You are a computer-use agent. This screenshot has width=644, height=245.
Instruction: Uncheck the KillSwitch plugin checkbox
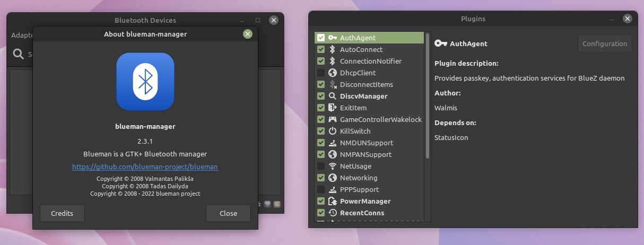point(321,131)
